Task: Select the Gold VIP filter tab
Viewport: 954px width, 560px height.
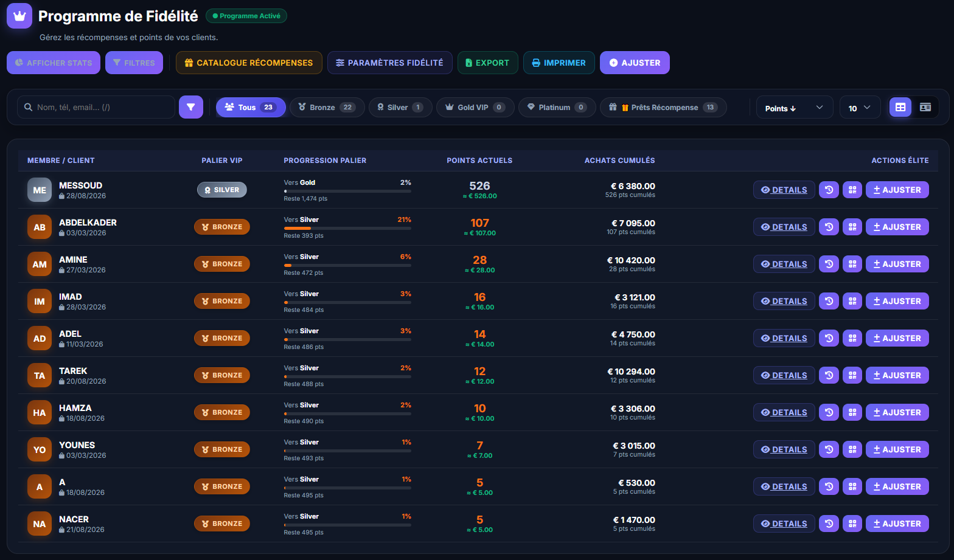Action: pyautogui.click(x=475, y=107)
